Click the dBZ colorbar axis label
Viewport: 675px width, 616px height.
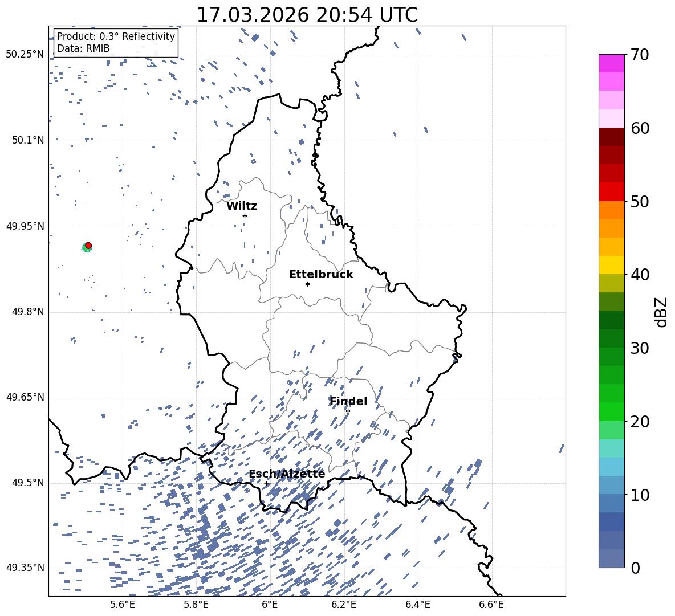coord(661,312)
